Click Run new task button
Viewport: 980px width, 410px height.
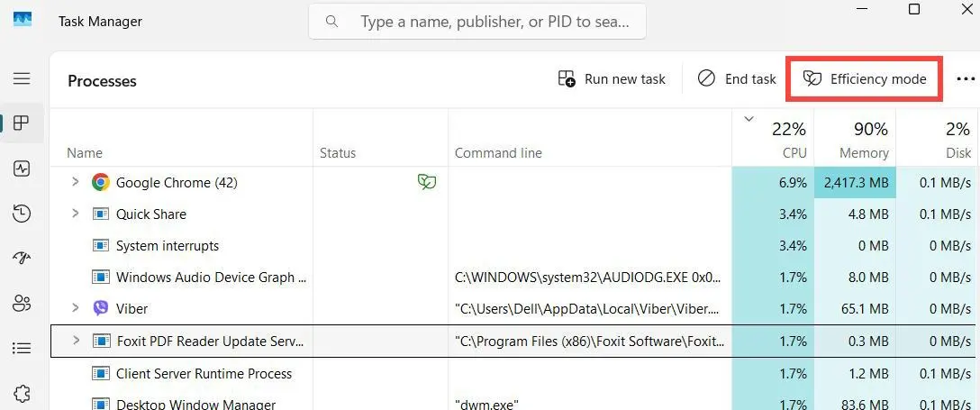[x=612, y=79]
